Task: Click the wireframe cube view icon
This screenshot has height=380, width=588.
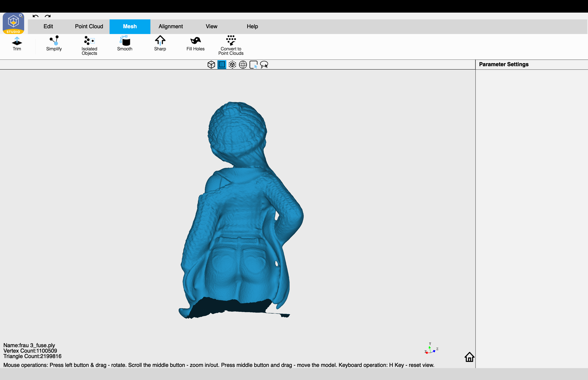Action: [211, 65]
